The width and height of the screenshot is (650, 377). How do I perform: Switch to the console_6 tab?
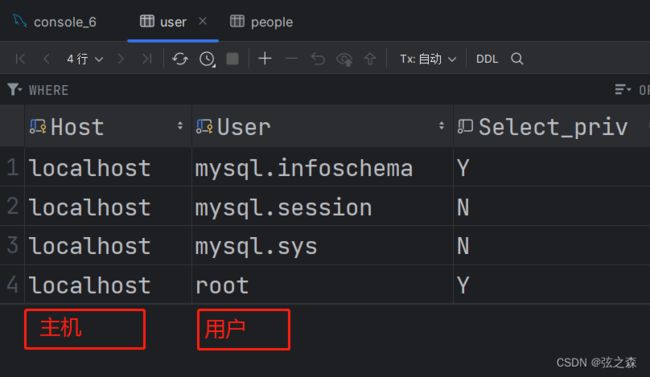[x=54, y=22]
